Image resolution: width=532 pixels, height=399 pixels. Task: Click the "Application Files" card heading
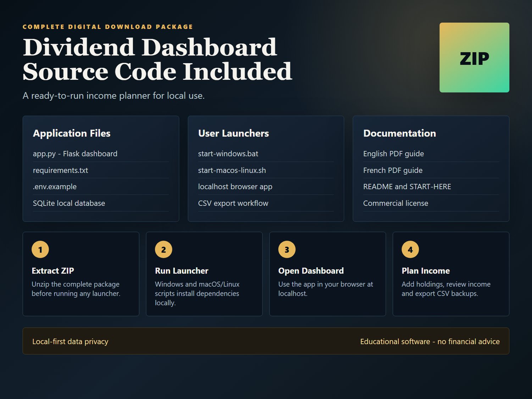[72, 133]
